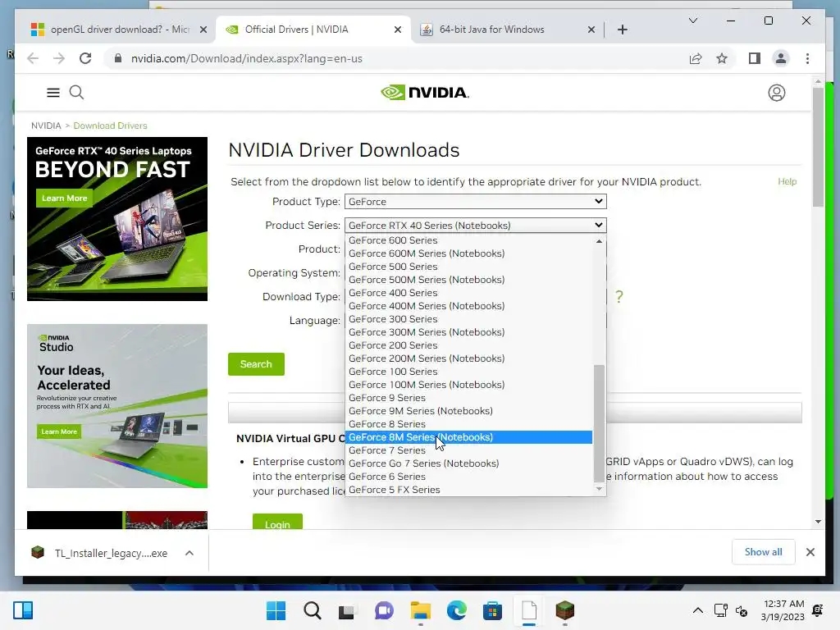Select GeForce 500M Series (Notebooks)
840x630 pixels.
468,280
